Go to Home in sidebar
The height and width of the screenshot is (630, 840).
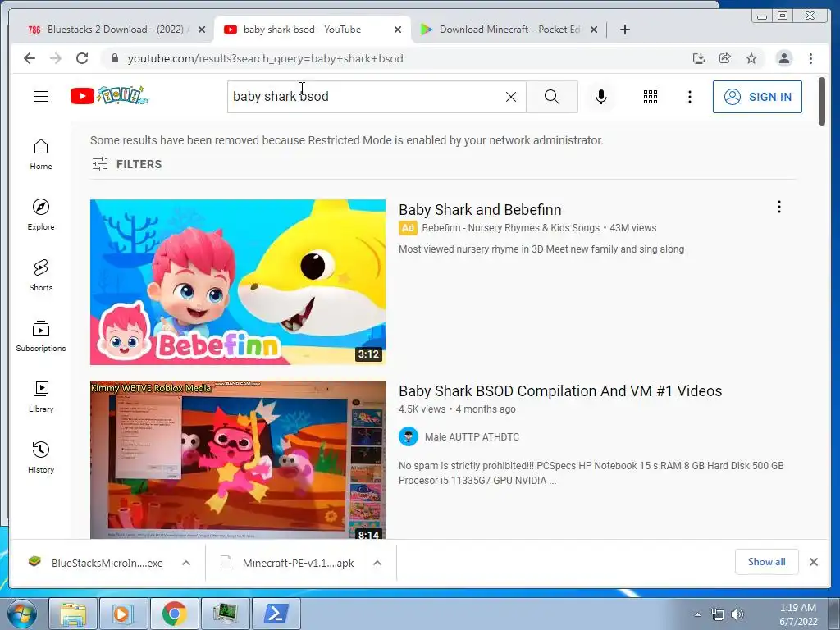[41, 154]
